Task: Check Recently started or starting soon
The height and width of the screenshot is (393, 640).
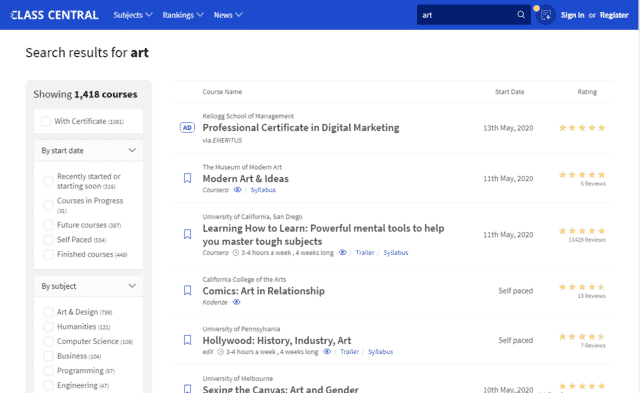Action: tap(48, 181)
